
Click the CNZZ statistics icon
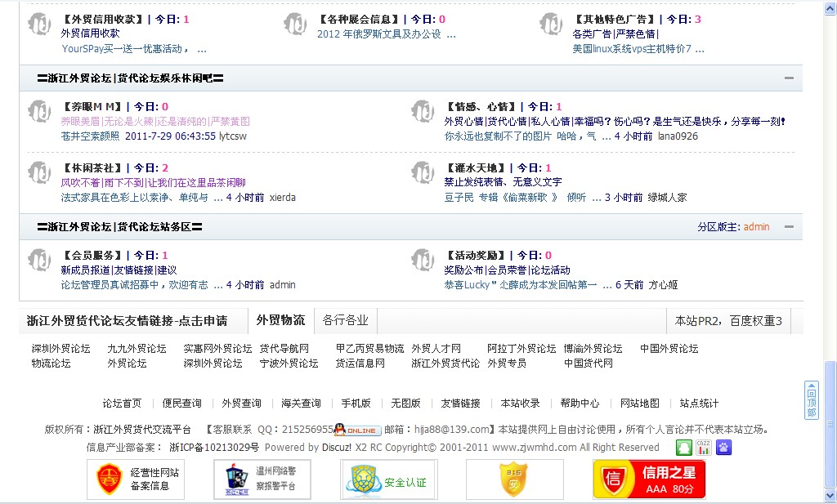[704, 448]
